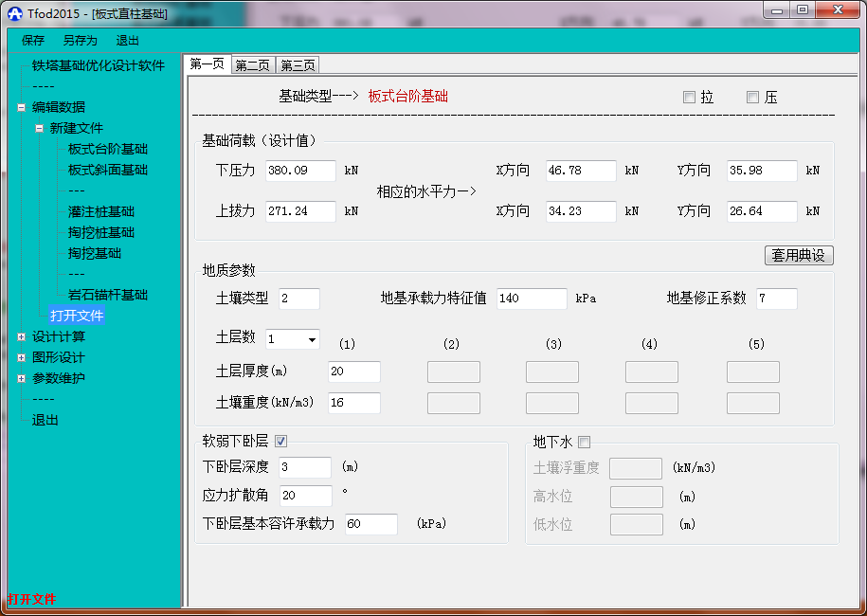
Task: Click the 上拔力 input field
Action: coord(300,211)
